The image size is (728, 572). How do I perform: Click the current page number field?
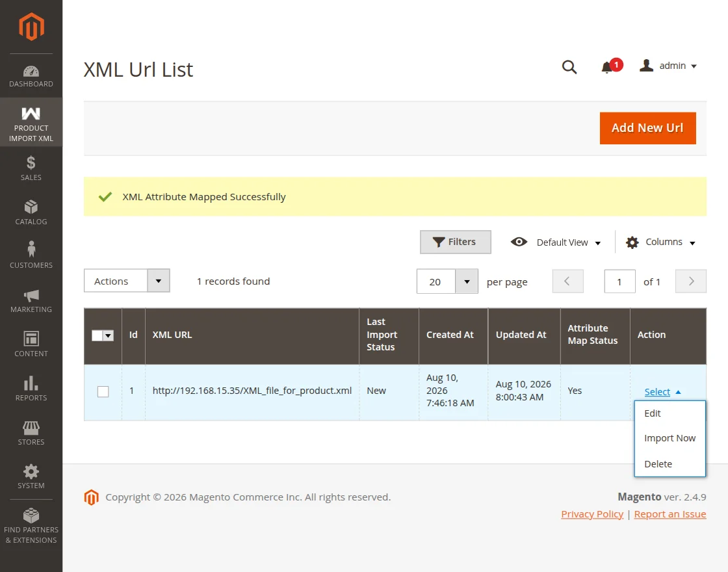click(x=620, y=281)
